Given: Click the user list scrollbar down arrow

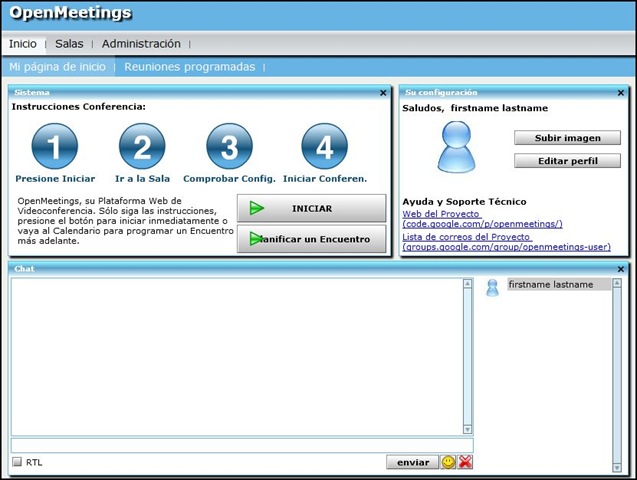Looking at the screenshot, I should [x=617, y=468].
